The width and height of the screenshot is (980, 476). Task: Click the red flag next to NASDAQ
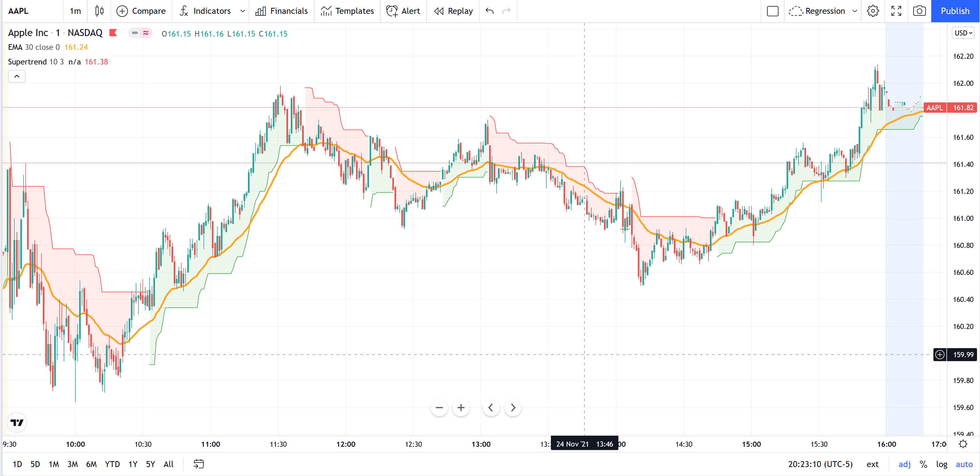point(113,33)
